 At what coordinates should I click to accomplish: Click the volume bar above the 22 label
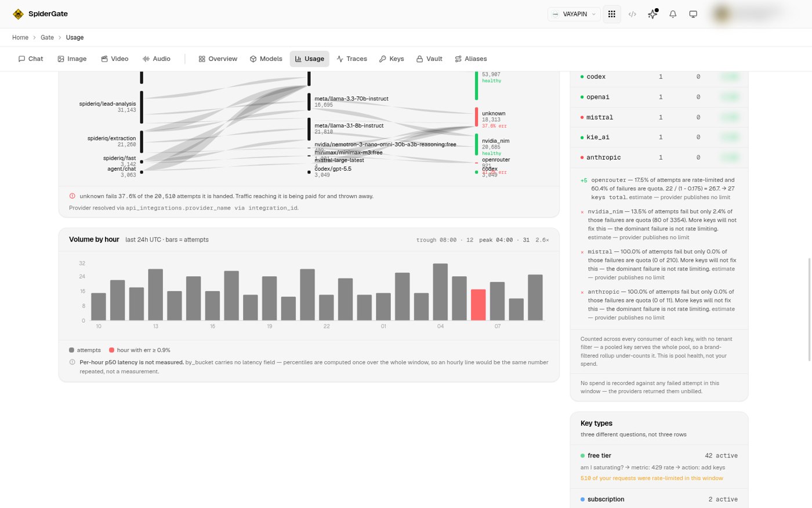327,308
